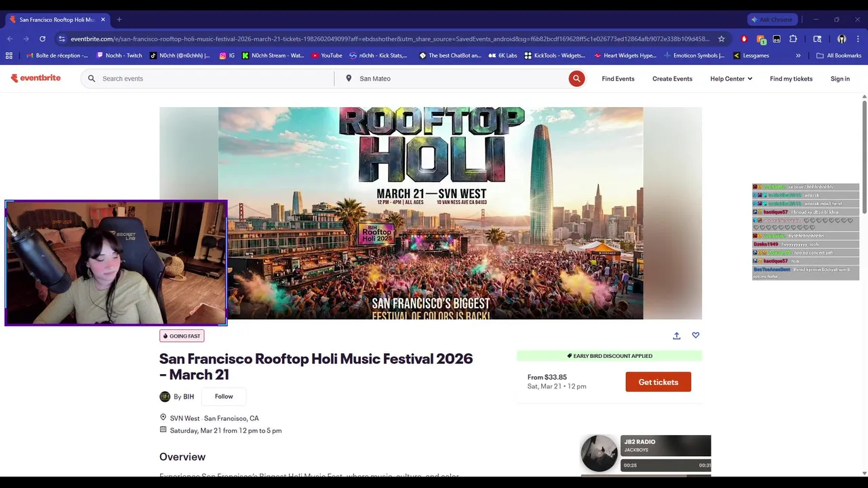Click Ask Chrome button
The image size is (868, 488).
pyautogui.click(x=772, y=20)
